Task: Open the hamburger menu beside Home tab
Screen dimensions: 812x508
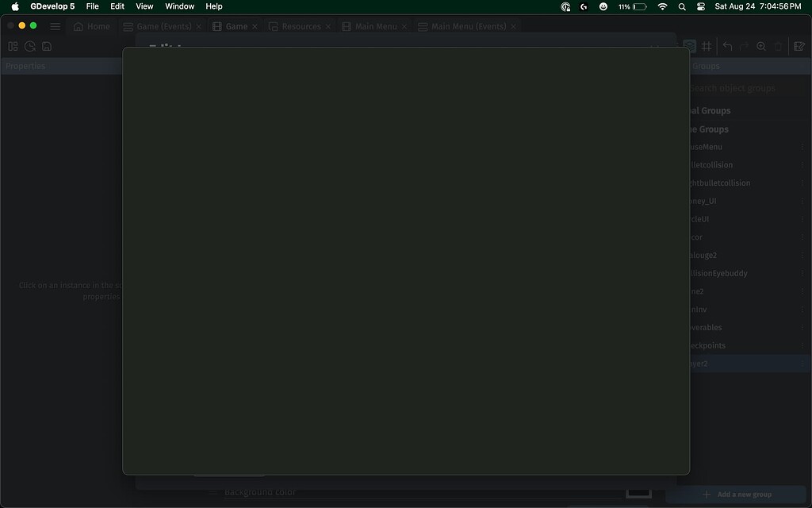Action: [x=55, y=25]
